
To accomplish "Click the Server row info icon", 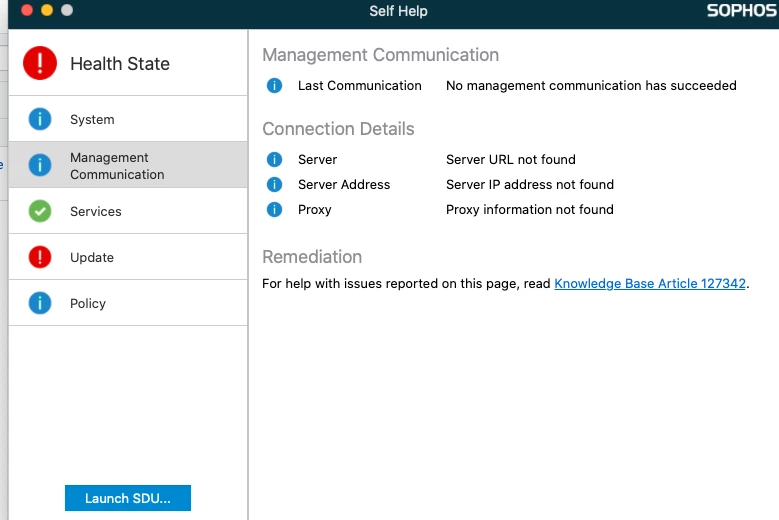I will pyautogui.click(x=275, y=160).
